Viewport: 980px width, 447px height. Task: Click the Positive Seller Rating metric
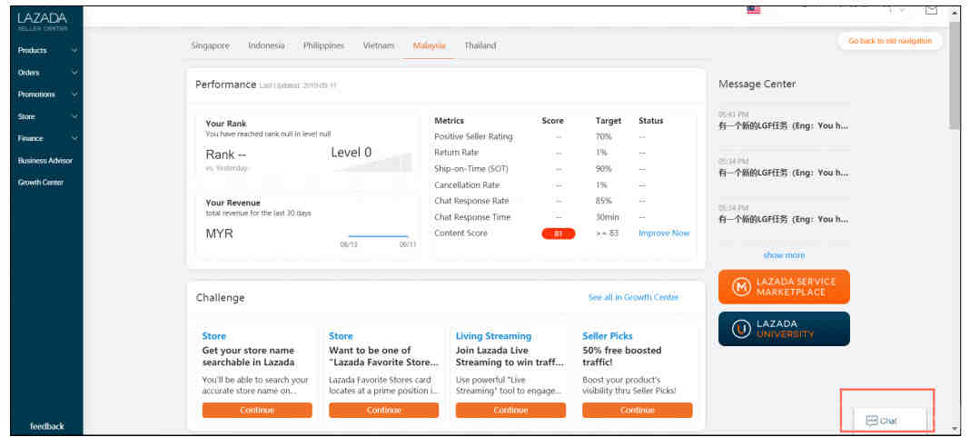473,137
